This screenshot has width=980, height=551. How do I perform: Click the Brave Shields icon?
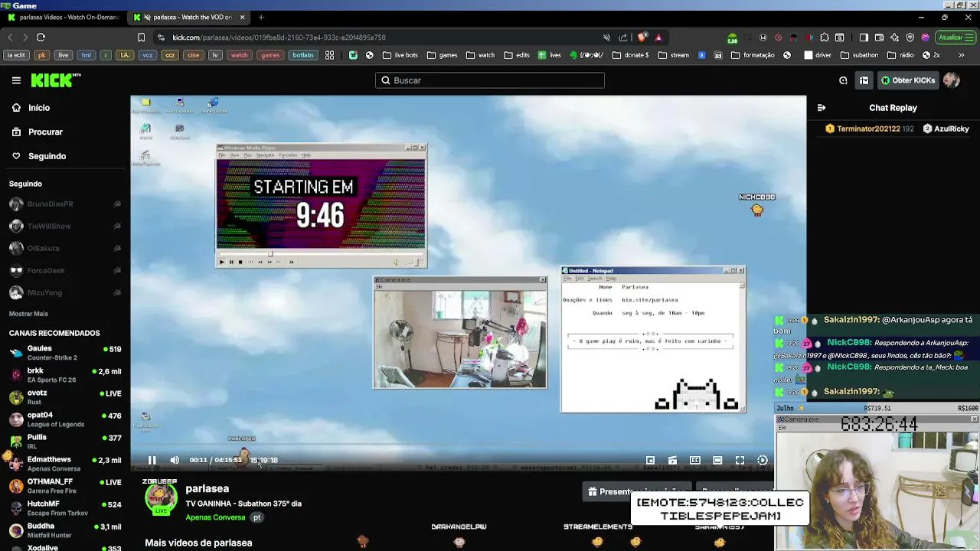[642, 37]
